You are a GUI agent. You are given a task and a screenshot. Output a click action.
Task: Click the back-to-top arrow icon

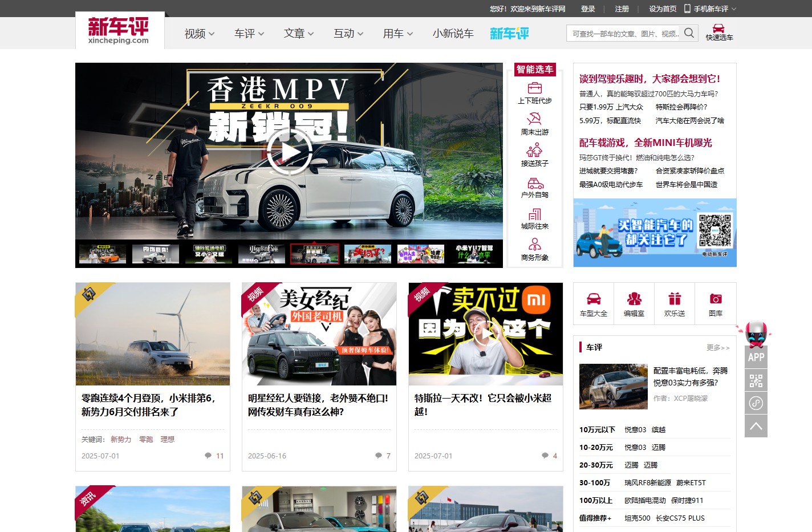tap(756, 426)
